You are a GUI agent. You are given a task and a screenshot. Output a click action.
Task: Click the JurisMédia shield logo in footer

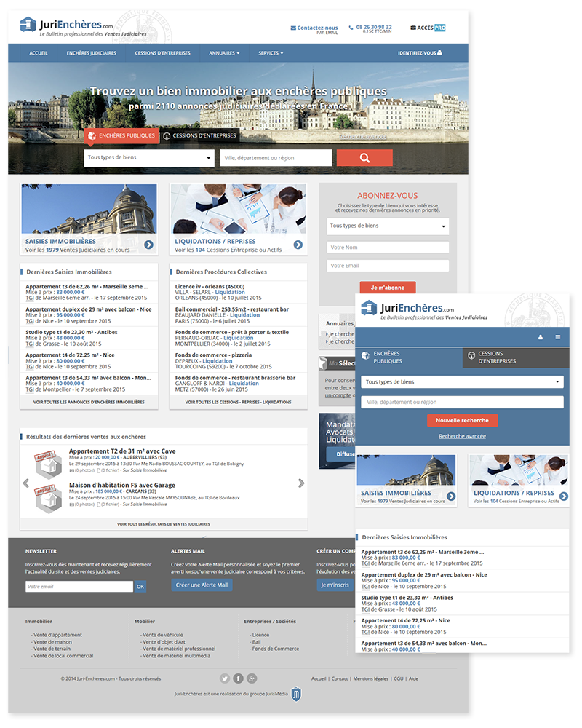[x=296, y=695]
